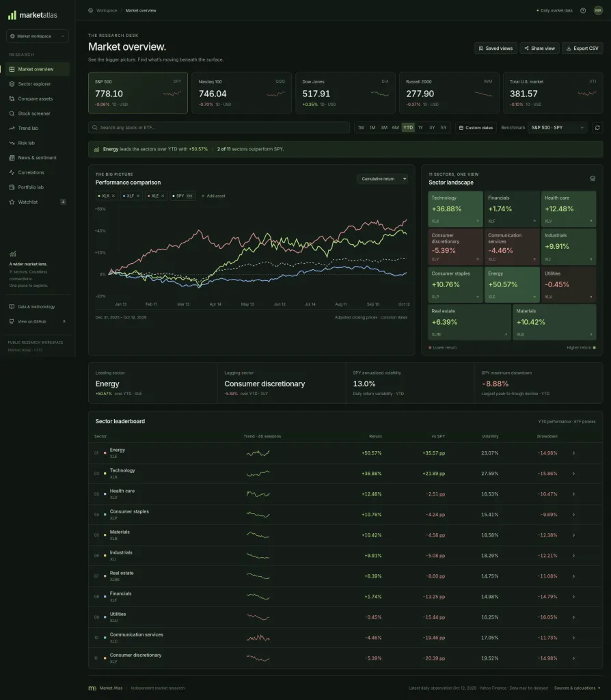Screen dimensions: 611x700
Task: Remove XLE from performance comparison
Action: 163,196
